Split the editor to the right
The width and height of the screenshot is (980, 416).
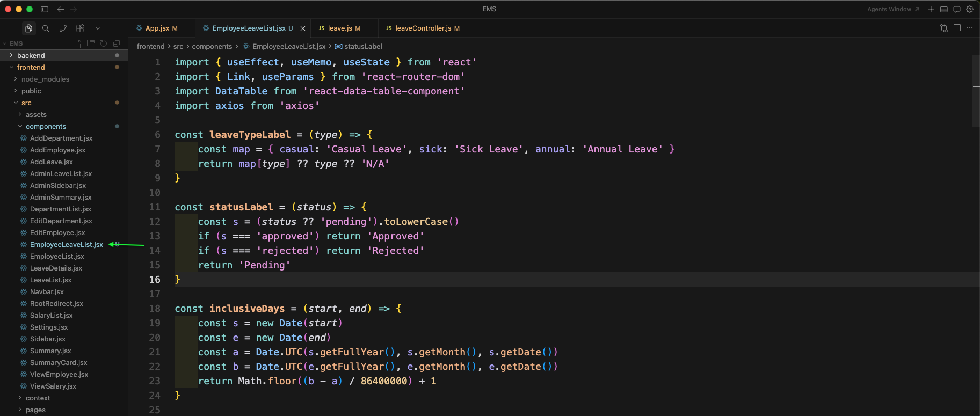957,28
